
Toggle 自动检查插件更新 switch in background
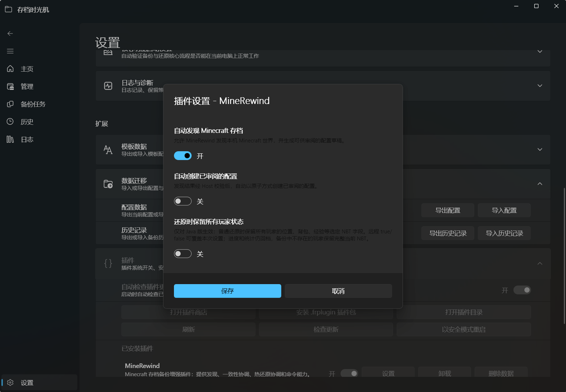coord(522,290)
